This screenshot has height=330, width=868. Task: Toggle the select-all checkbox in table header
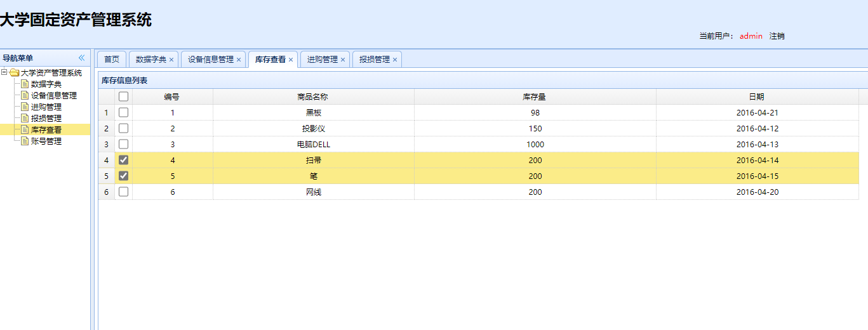point(123,96)
